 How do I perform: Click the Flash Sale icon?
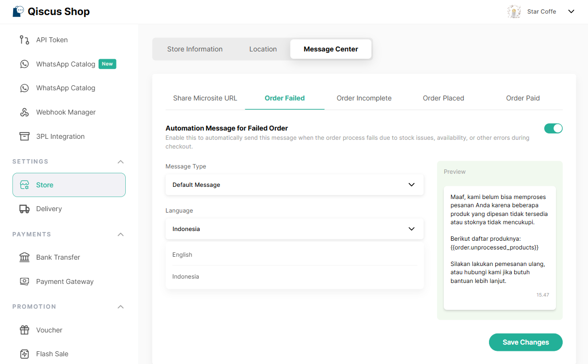pyautogui.click(x=24, y=354)
